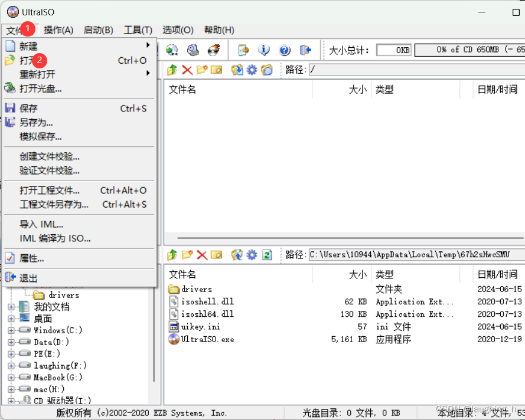Select the UltraISO.exe file row

pyautogui.click(x=345, y=339)
